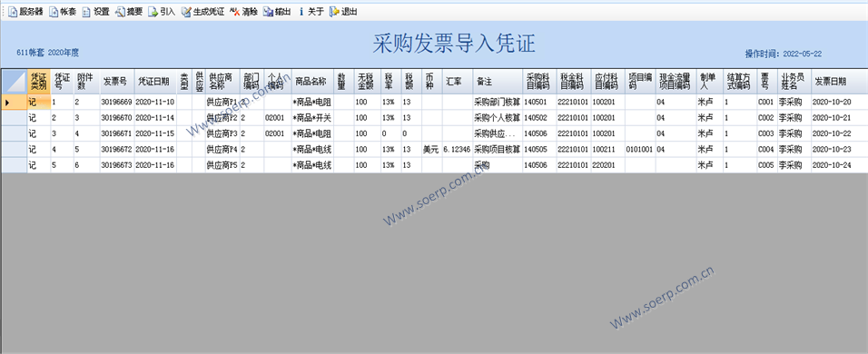Click the 引入 import icon
Screen dimensions: 868x354
[x=153, y=12]
